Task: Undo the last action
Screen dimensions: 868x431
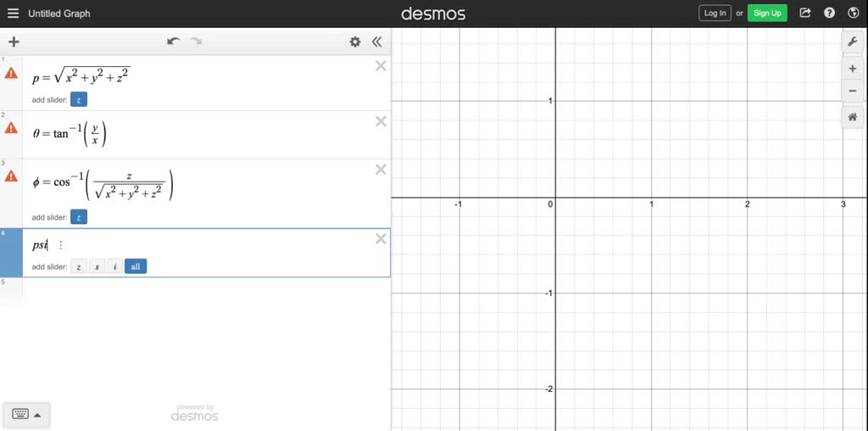Action: tap(174, 42)
